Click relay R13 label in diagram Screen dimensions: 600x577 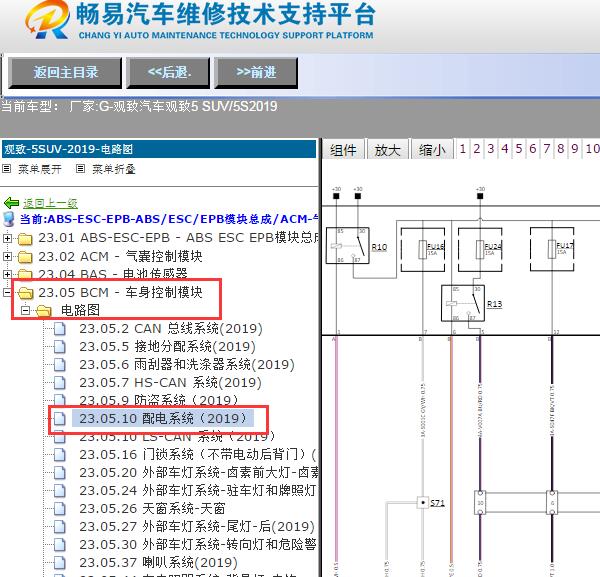(x=494, y=304)
